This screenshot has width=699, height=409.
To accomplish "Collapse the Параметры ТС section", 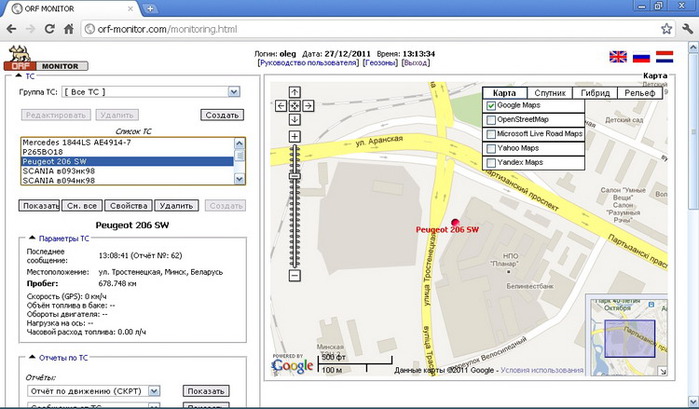I will [32, 238].
